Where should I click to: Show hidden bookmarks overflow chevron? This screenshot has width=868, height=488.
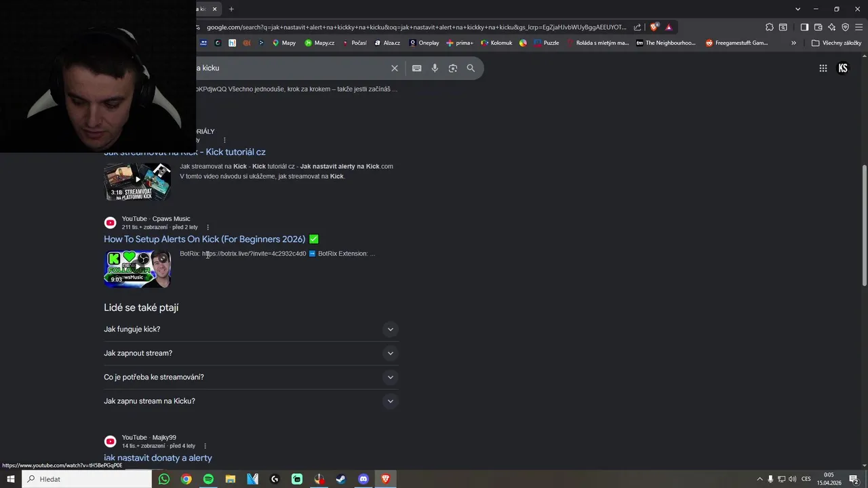(x=793, y=43)
